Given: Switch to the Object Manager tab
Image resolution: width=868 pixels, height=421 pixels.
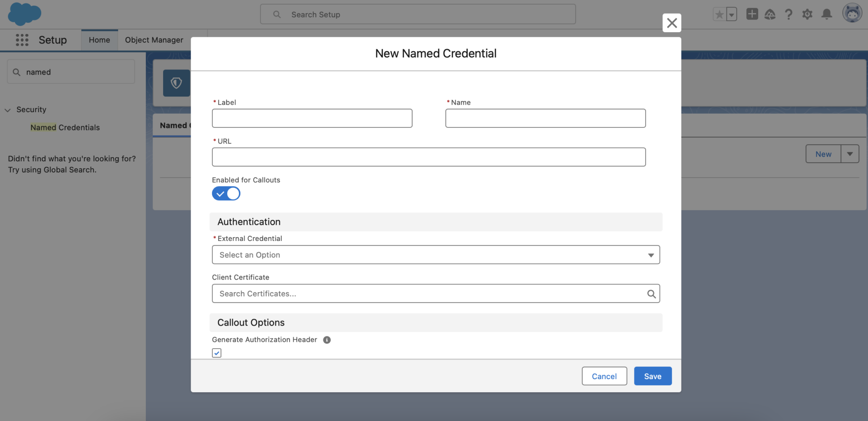Looking at the screenshot, I should click(154, 39).
